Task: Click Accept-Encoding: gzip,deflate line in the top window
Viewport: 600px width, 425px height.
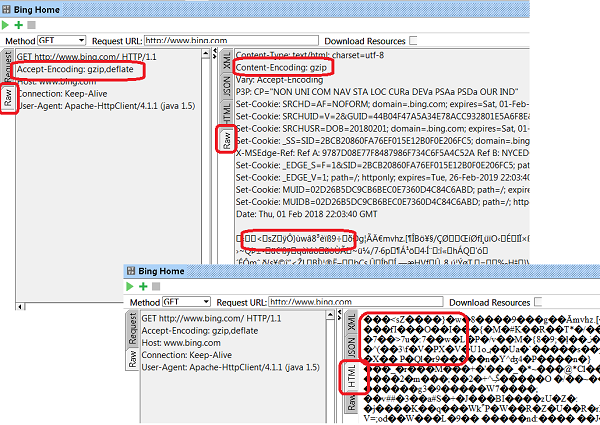Action: pos(75,69)
